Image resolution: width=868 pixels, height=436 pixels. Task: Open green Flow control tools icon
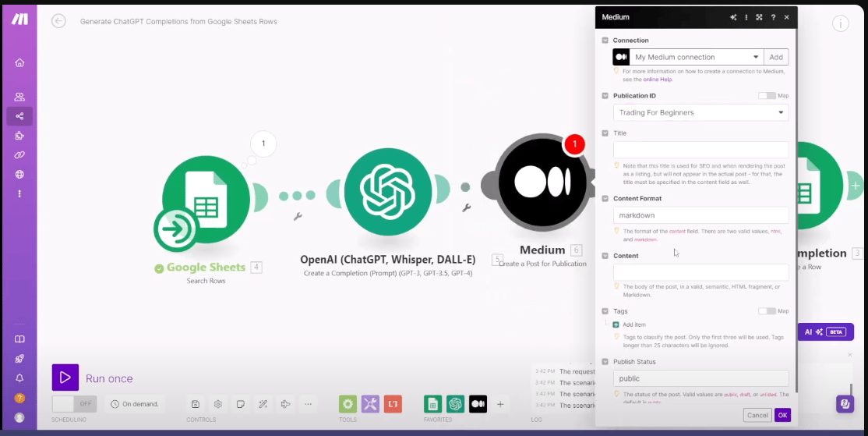(x=348, y=405)
